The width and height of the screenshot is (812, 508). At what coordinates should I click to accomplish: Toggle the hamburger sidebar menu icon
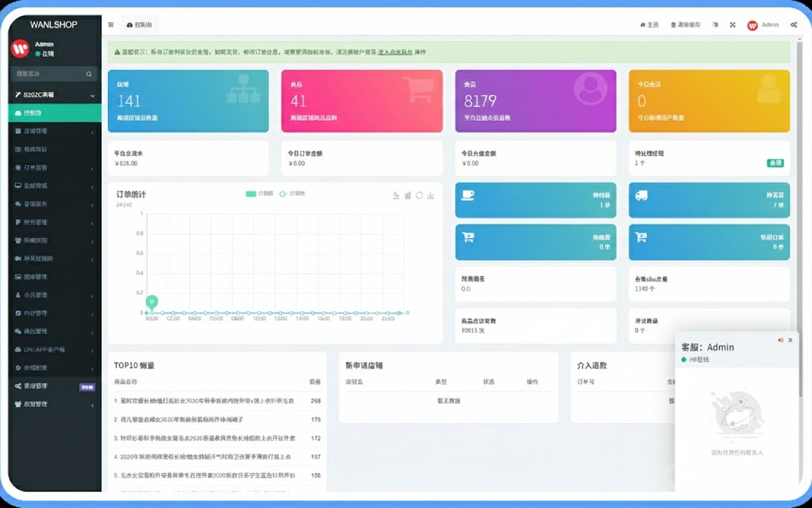[110, 25]
